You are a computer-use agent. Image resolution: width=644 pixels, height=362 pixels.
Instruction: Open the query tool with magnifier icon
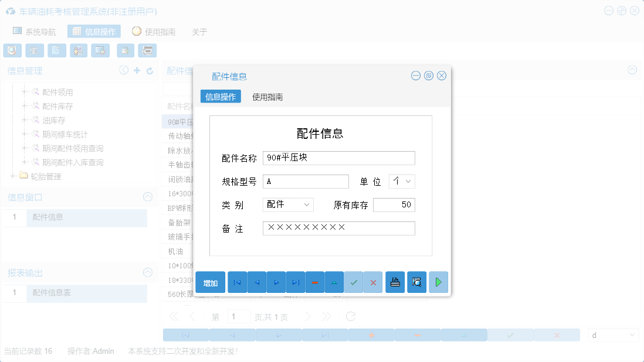click(x=12, y=50)
